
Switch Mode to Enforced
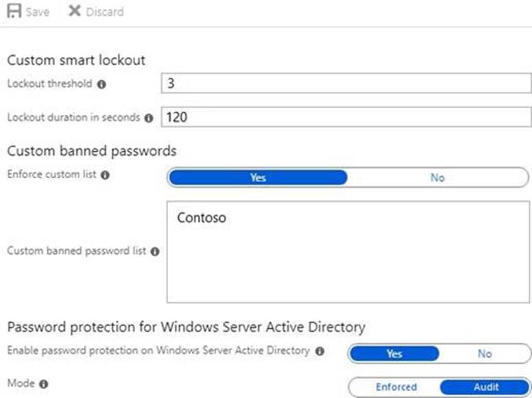(396, 387)
